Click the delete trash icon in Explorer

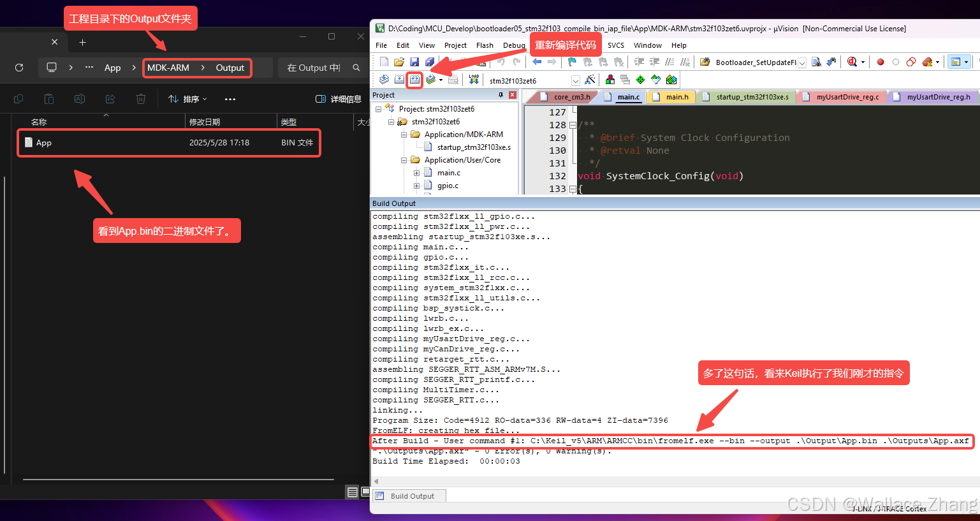pos(141,99)
